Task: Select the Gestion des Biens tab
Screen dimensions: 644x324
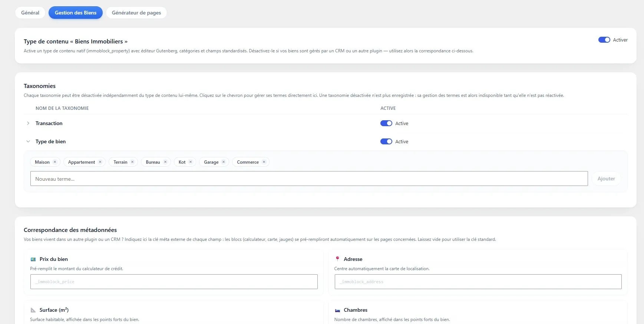Action: (x=76, y=13)
